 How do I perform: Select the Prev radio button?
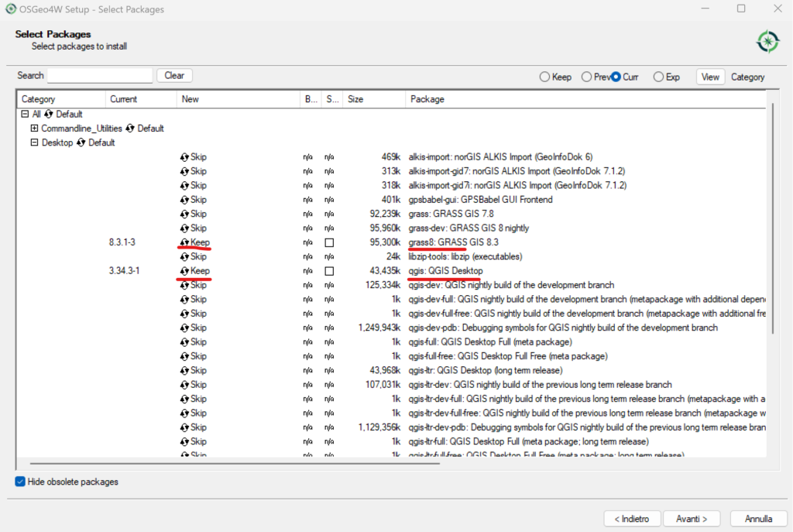pos(586,77)
